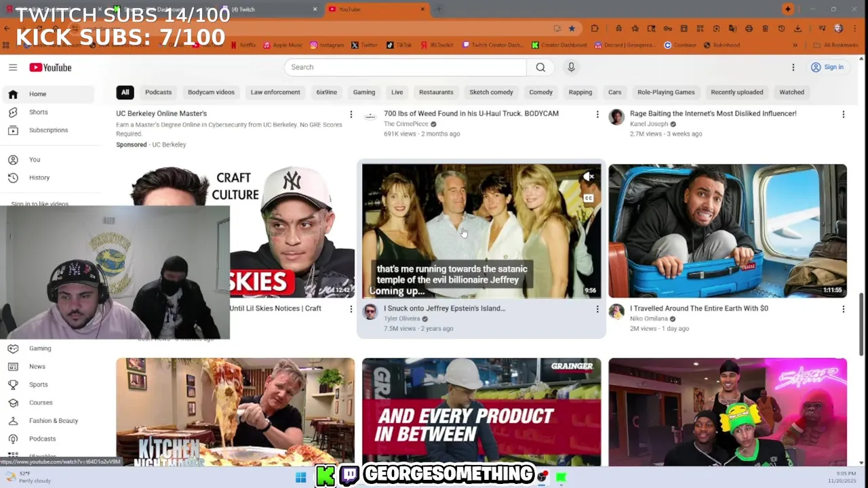
Task: Click the Sign in button
Action: [x=828, y=67]
